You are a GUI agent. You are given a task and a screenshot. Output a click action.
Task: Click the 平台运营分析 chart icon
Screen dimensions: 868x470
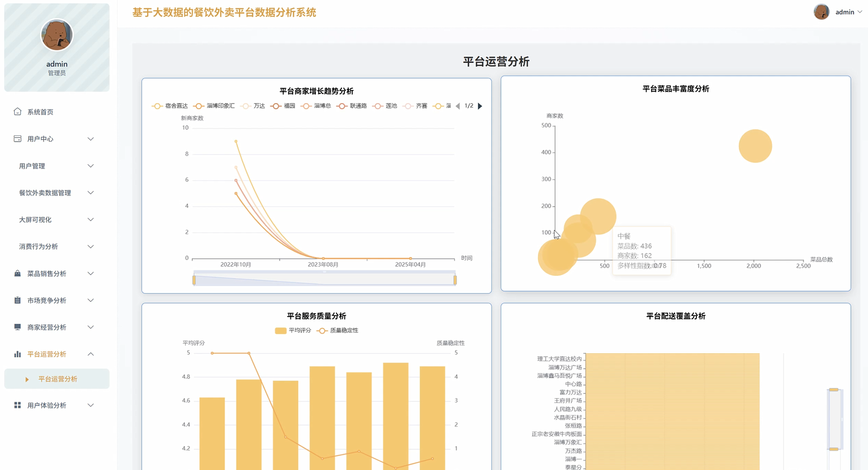point(17,354)
